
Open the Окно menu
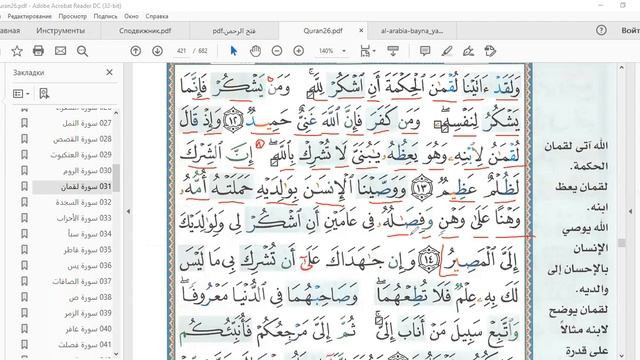[131, 16]
